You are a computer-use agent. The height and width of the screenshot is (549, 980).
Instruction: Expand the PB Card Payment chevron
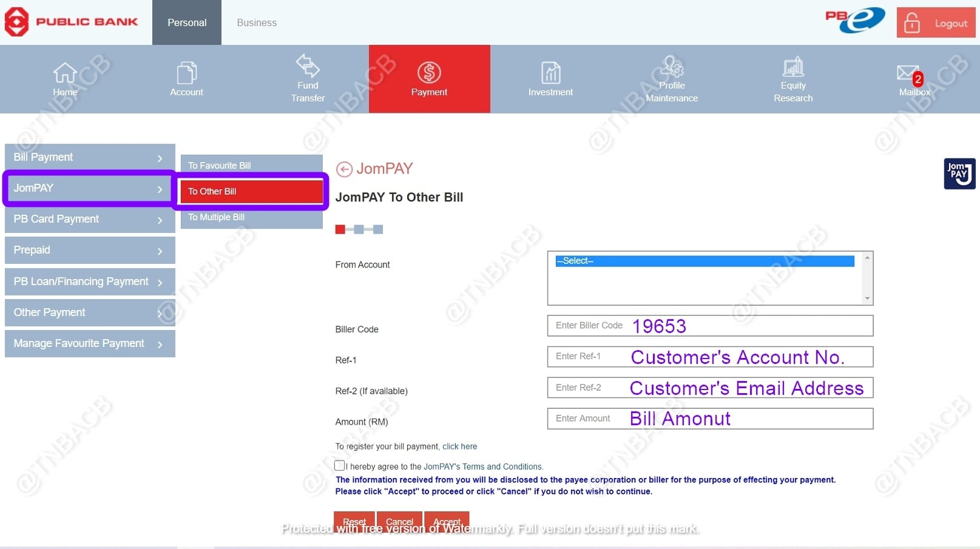tap(160, 220)
